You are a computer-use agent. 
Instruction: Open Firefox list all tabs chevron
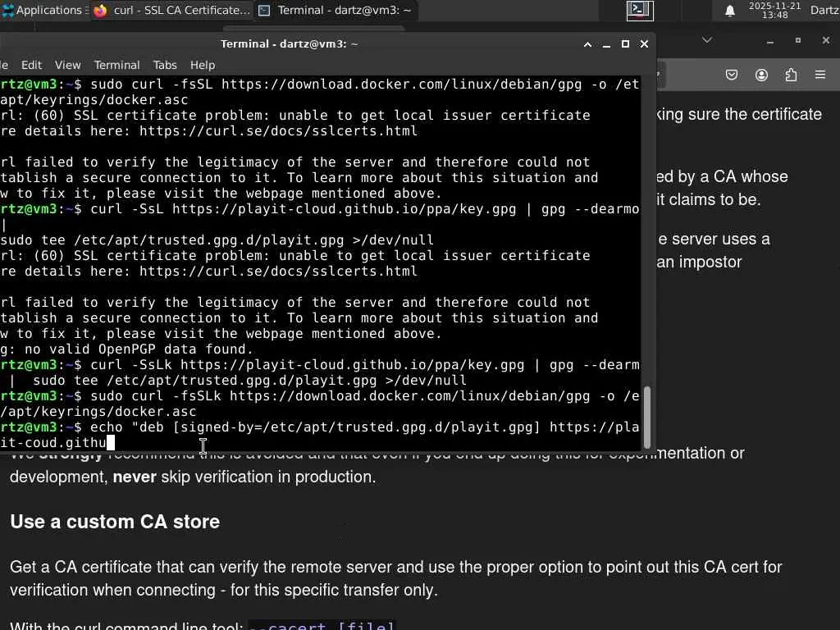(x=707, y=40)
